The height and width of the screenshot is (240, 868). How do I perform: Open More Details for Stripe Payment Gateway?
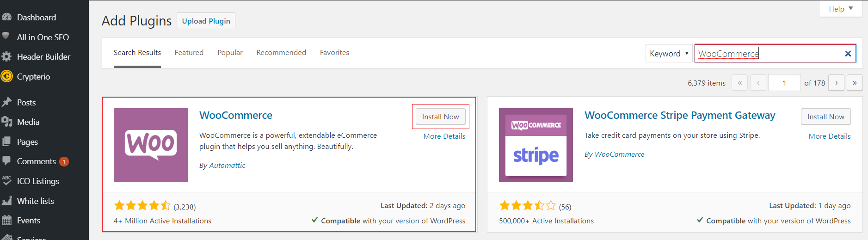pyautogui.click(x=830, y=136)
